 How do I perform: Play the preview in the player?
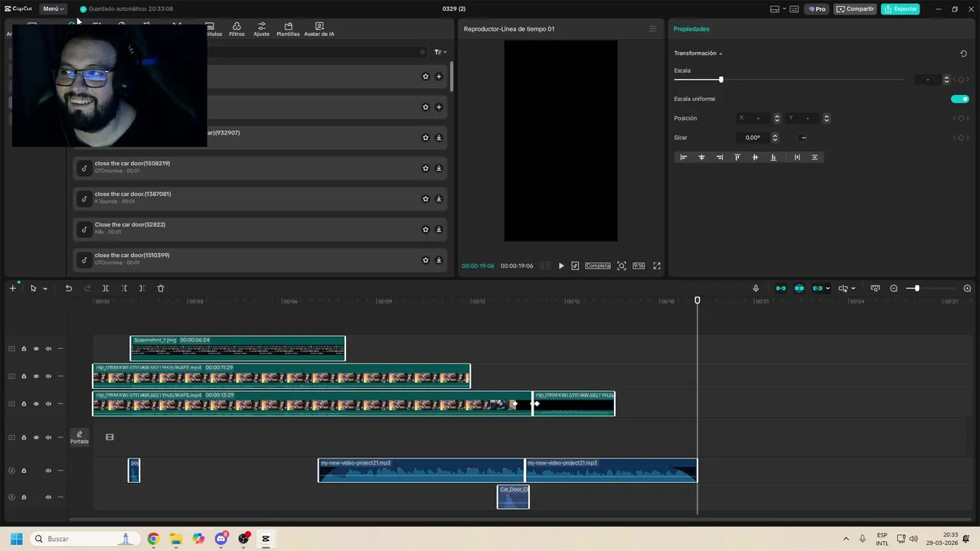[x=561, y=266]
